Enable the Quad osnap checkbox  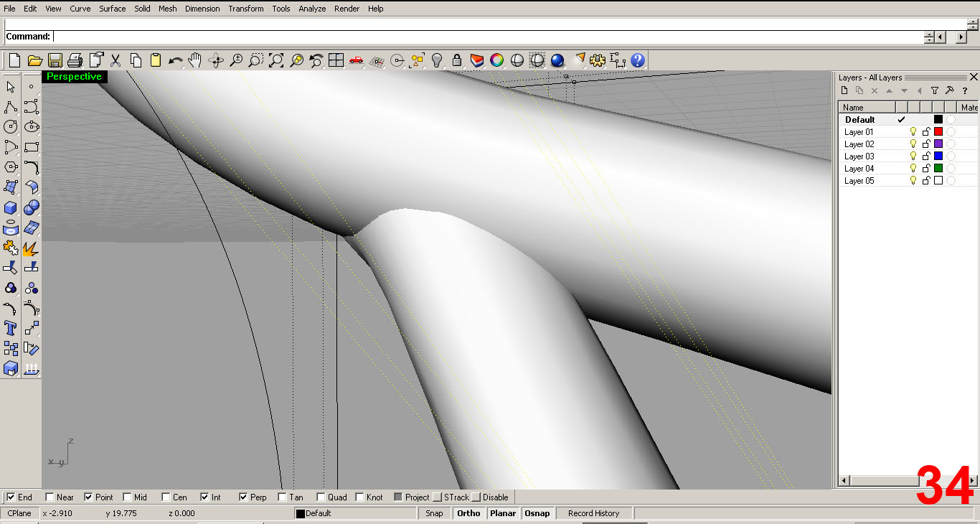pyautogui.click(x=321, y=497)
